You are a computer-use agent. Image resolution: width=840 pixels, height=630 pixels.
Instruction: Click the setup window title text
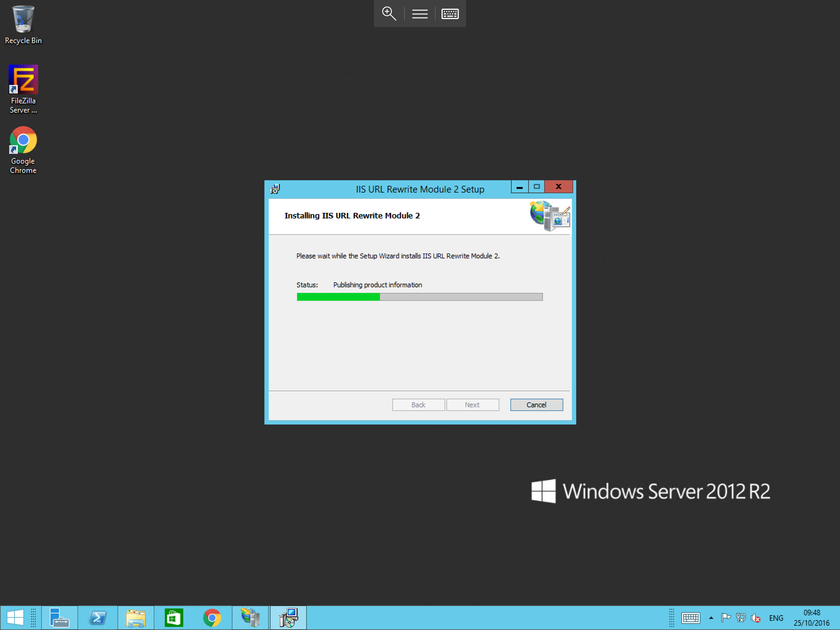click(x=420, y=189)
